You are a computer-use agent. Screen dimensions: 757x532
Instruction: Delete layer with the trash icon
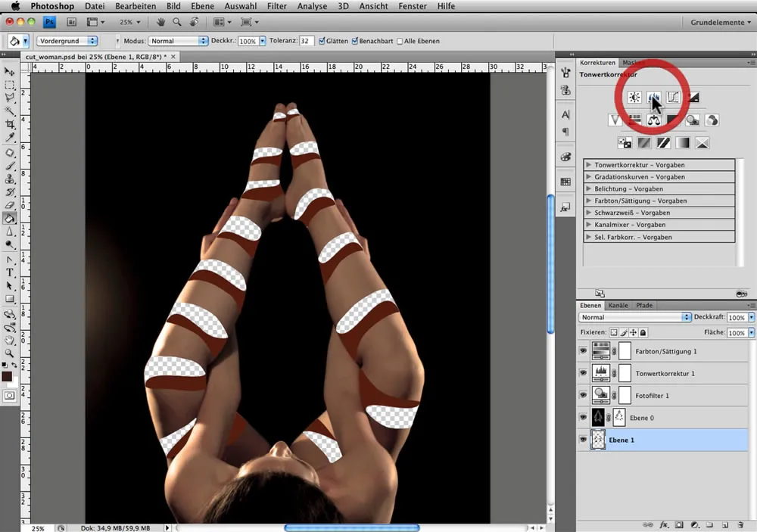click(740, 524)
